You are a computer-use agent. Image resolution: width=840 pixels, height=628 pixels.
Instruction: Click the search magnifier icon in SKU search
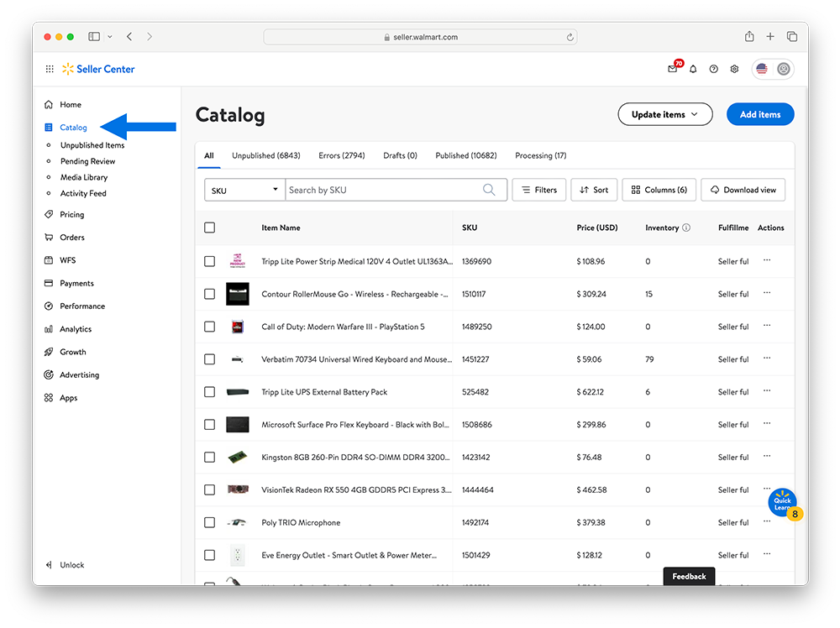(x=489, y=190)
